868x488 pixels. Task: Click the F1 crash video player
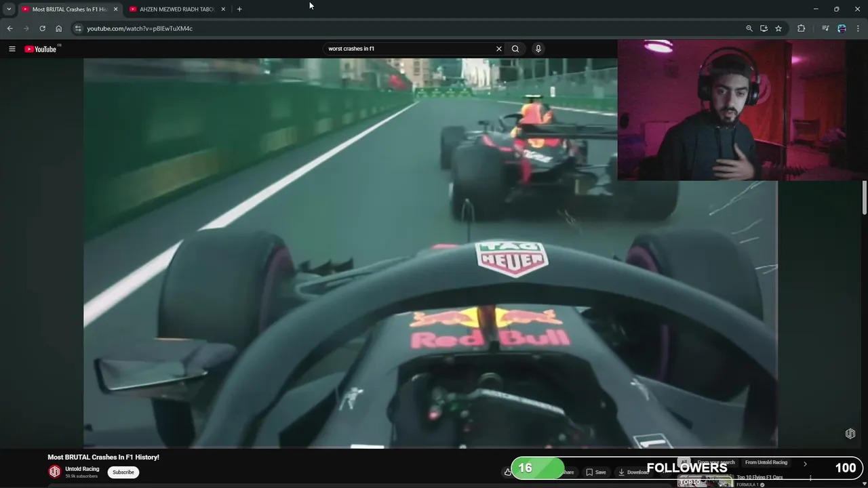(430, 253)
